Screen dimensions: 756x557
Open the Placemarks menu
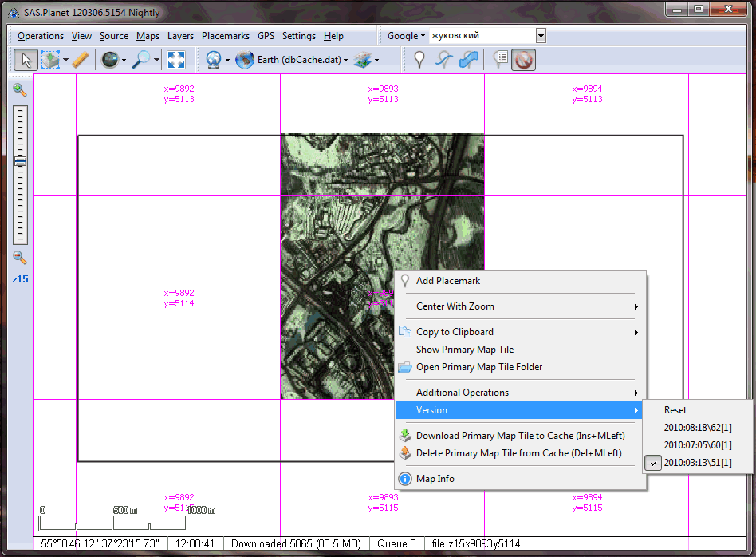[225, 36]
